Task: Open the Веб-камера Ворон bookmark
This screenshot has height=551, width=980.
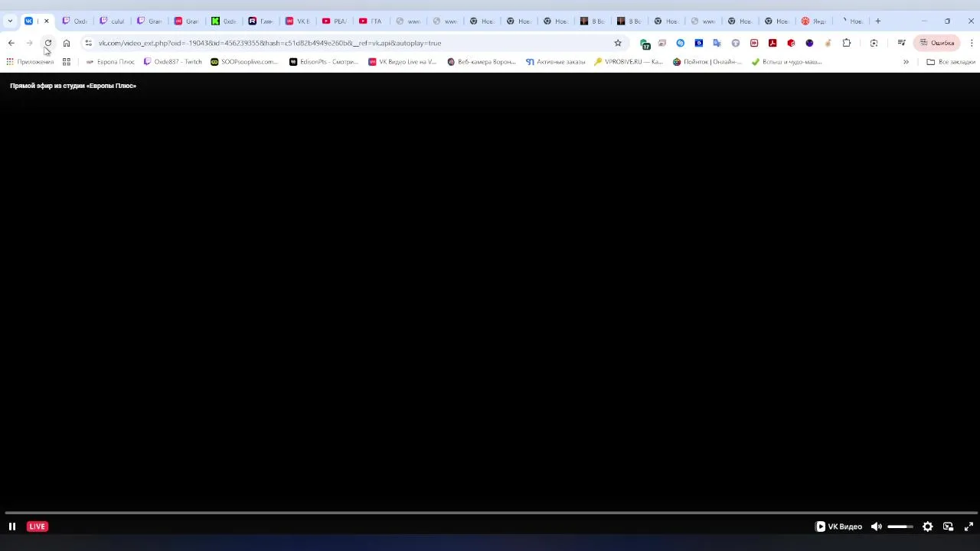Action: (482, 62)
